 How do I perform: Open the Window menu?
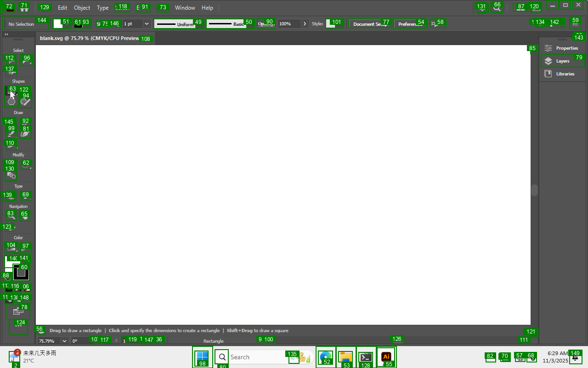[185, 8]
